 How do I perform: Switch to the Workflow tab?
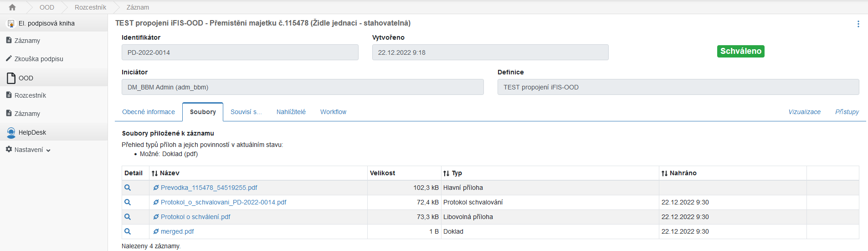coord(333,112)
